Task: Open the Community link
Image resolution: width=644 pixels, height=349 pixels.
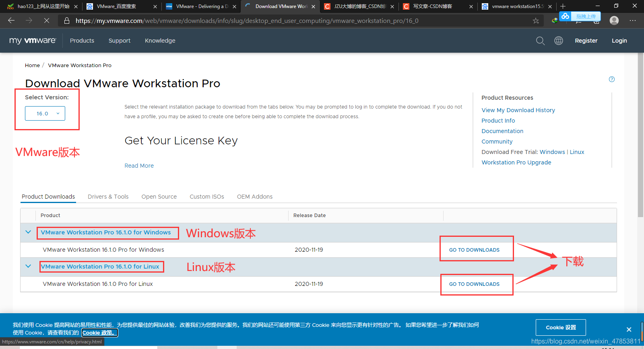Action: coord(497,142)
